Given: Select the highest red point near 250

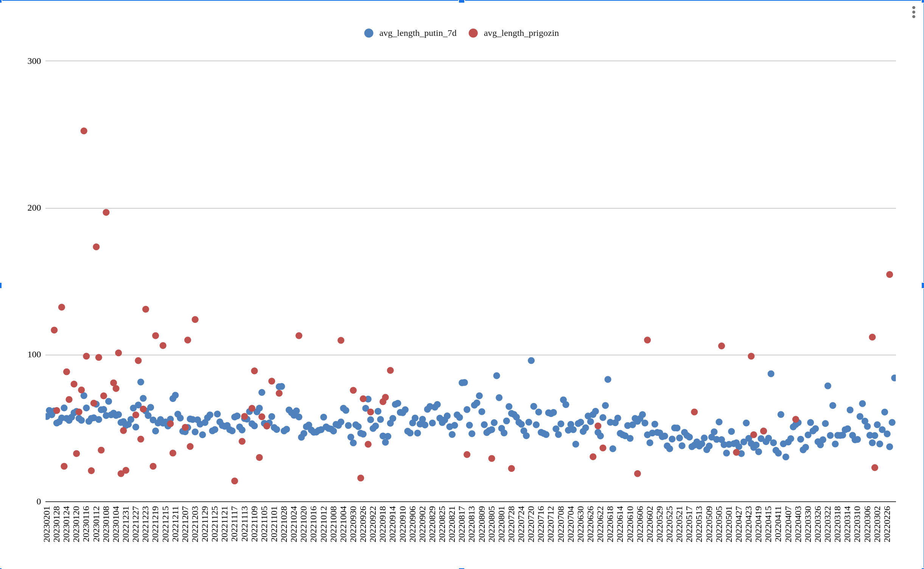Looking at the screenshot, I should (x=84, y=131).
